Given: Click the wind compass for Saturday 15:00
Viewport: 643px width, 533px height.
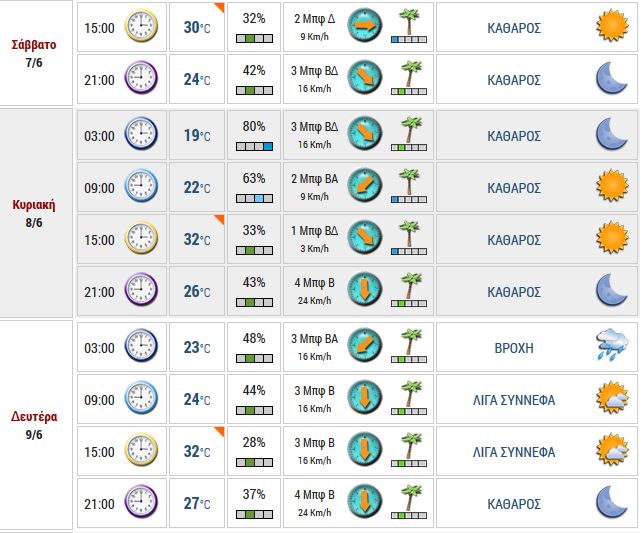Looking at the screenshot, I should [364, 26].
